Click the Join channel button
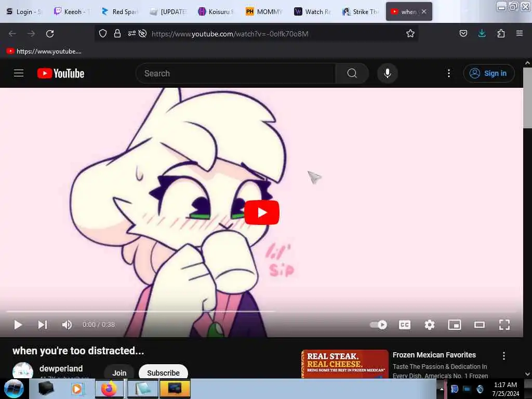532x399 pixels. [x=119, y=373]
